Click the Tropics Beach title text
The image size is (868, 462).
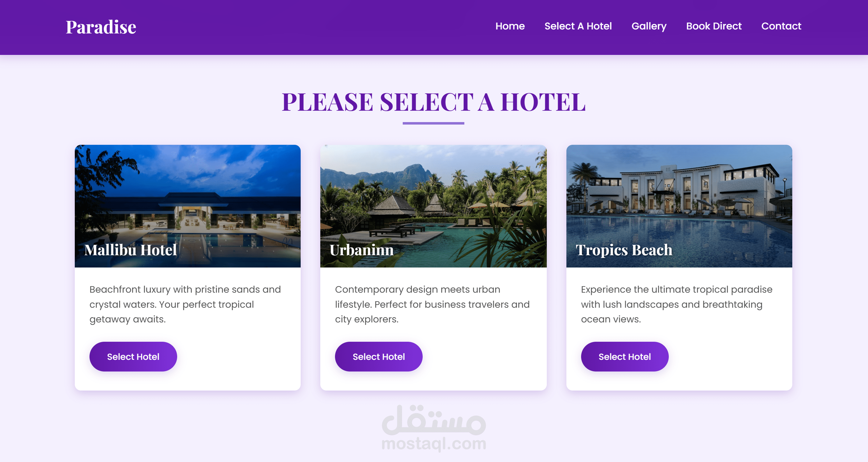[x=624, y=250]
